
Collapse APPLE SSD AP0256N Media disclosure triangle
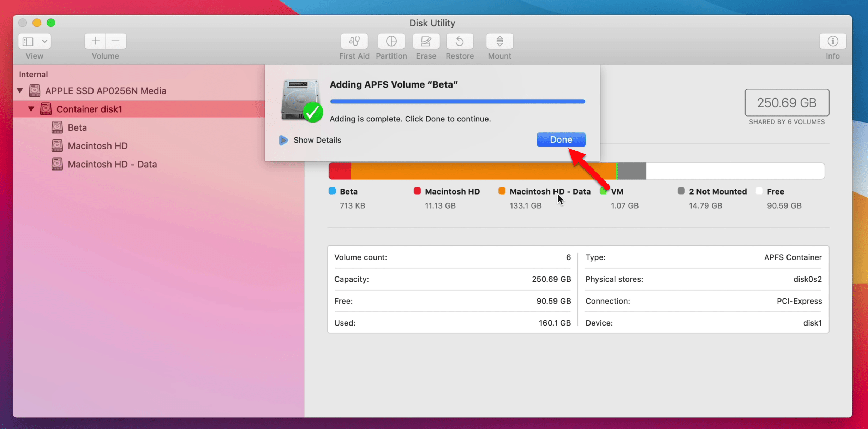tap(20, 91)
